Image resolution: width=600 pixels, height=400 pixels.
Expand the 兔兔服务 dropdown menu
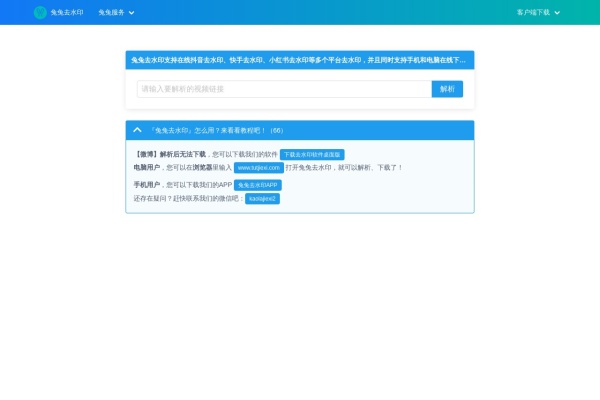[x=112, y=12]
